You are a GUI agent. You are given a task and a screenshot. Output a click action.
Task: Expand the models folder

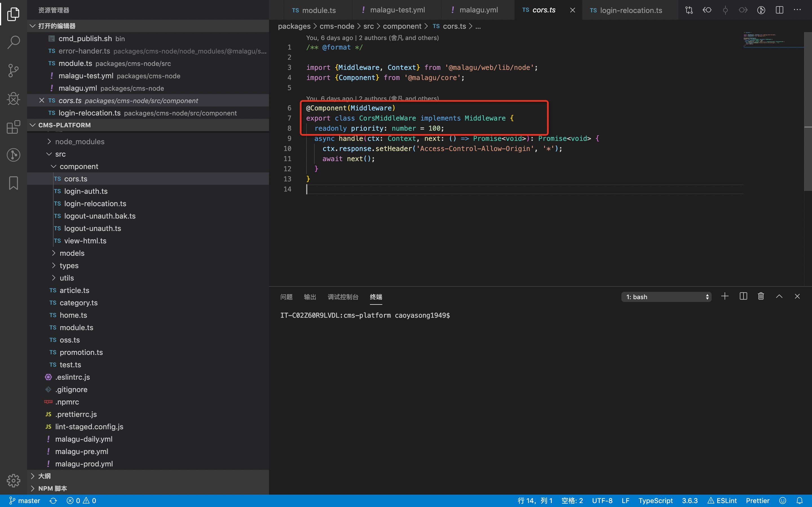pyautogui.click(x=72, y=253)
